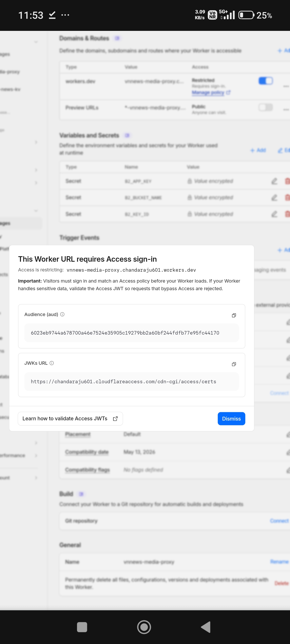
Task: Expand account sidebar item chevron
Action: pyautogui.click(x=36, y=478)
